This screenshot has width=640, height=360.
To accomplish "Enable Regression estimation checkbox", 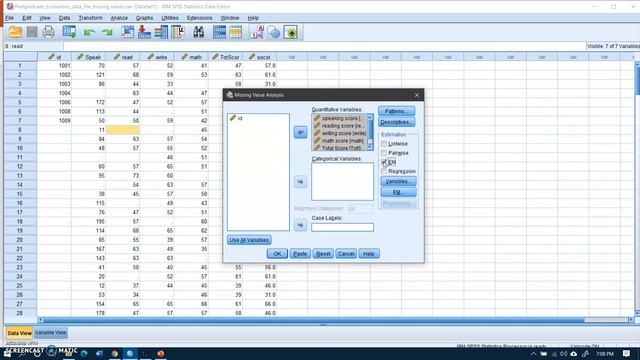I will point(384,171).
